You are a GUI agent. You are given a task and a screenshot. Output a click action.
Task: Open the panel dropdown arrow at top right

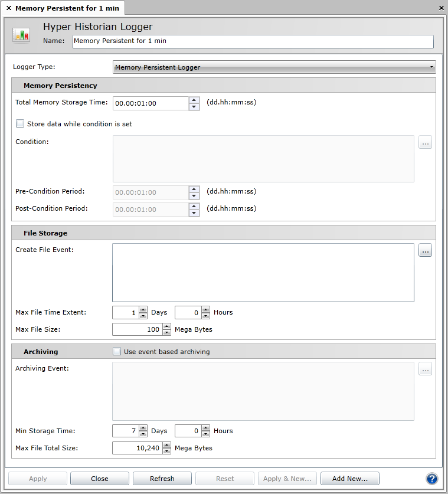click(442, 8)
